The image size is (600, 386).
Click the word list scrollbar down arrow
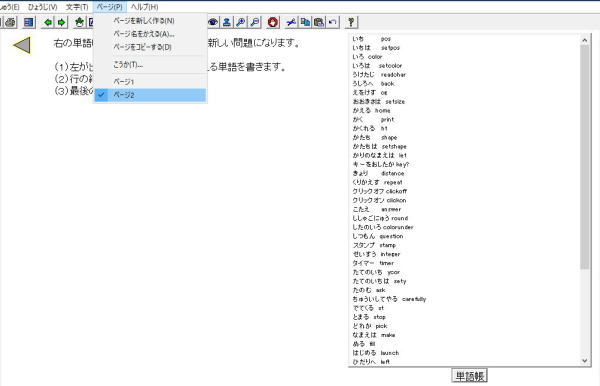pyautogui.click(x=585, y=360)
